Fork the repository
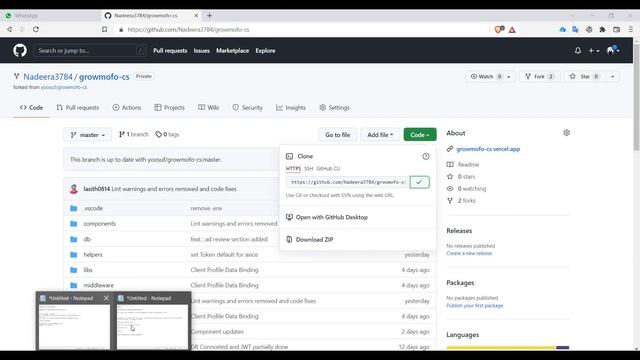This screenshot has height=360, width=640. [539, 77]
